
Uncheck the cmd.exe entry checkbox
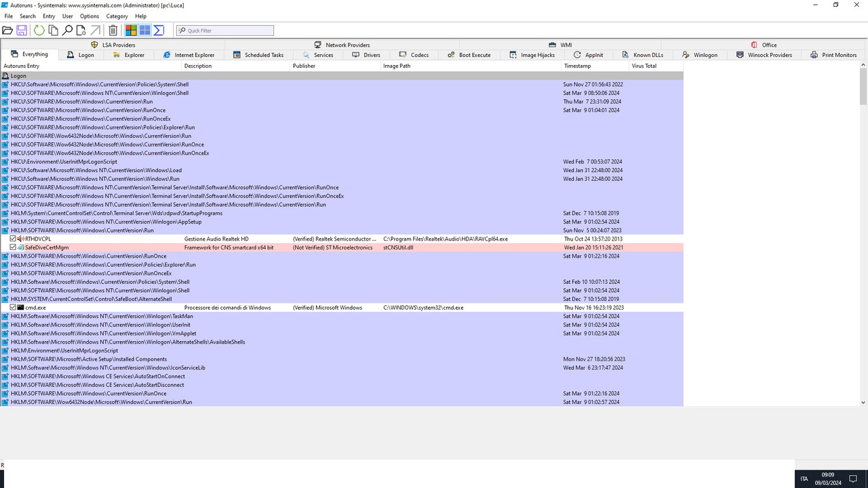pyautogui.click(x=13, y=308)
